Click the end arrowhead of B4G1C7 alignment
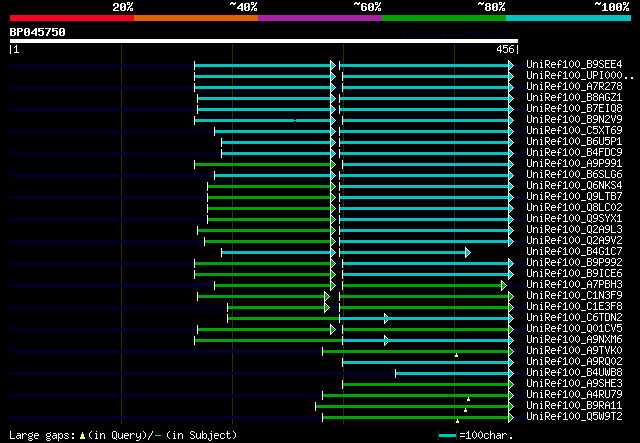This screenshot has height=443, width=640. coord(468,252)
